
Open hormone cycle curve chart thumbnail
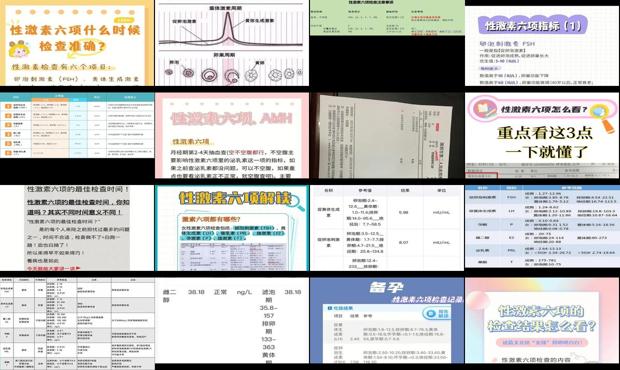coord(232,43)
